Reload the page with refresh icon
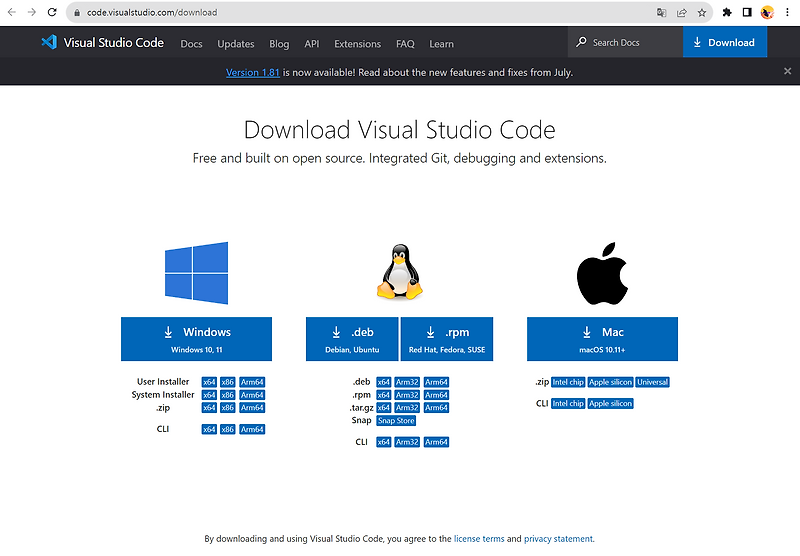The image size is (800, 556). coord(52,12)
